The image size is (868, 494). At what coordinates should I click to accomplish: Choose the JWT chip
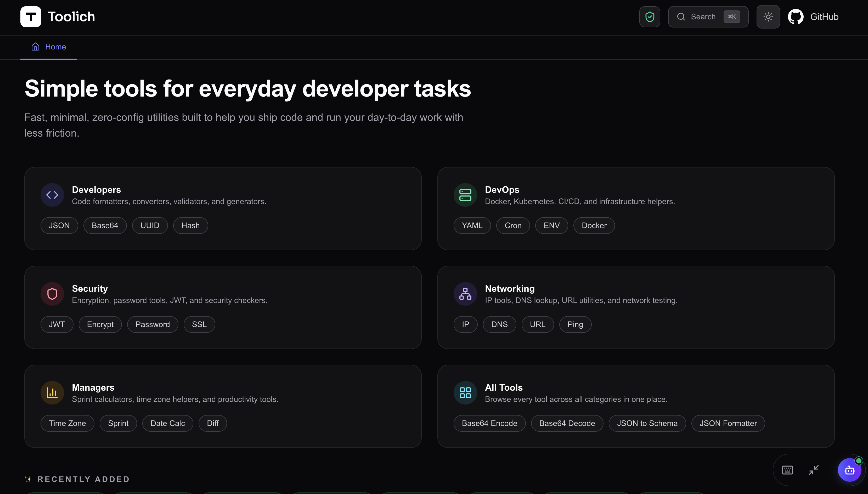pyautogui.click(x=57, y=324)
